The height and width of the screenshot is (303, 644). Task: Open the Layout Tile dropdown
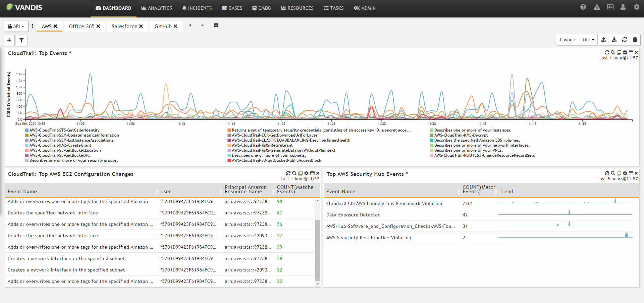[x=588, y=40]
